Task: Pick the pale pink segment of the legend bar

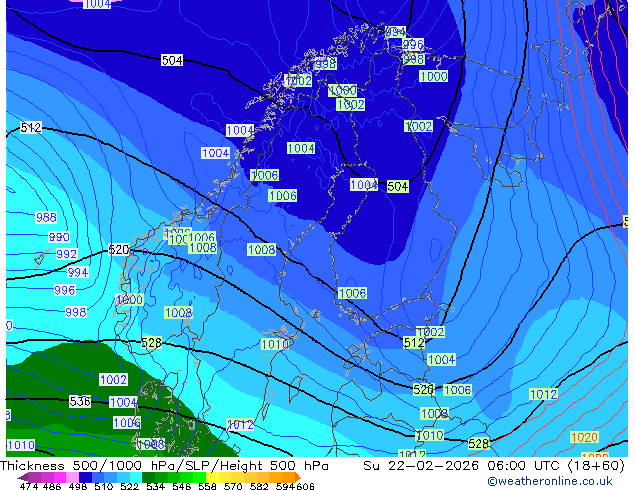Action: [72, 477]
